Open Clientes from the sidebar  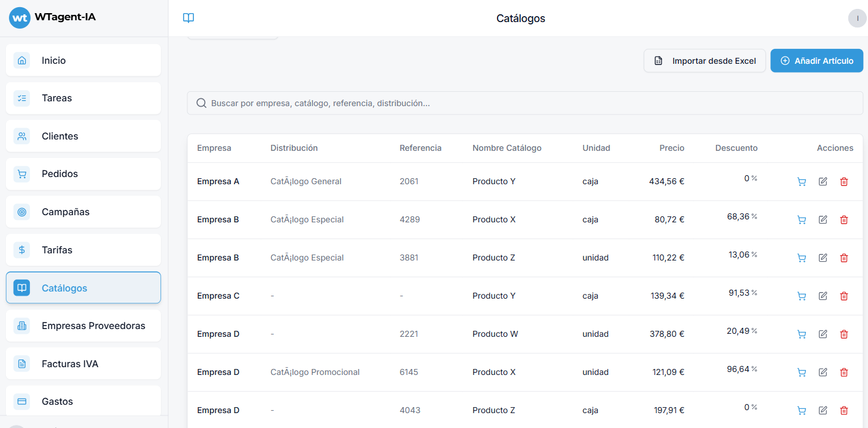[x=84, y=136]
